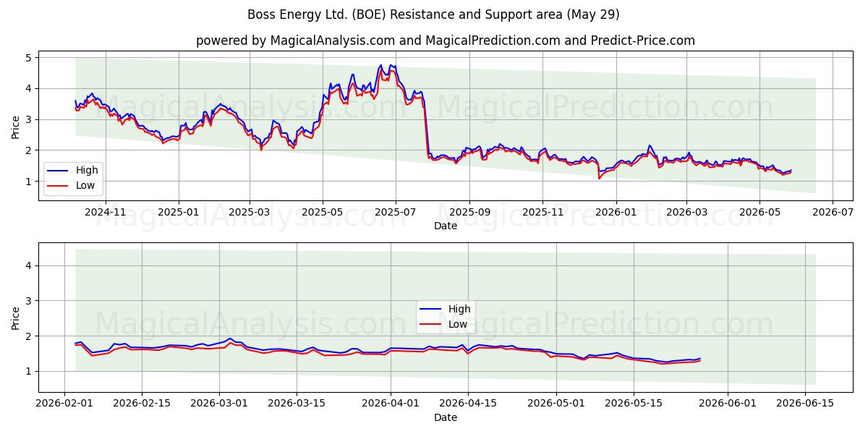Click the '2026-05' date label on the top chart axis

[x=759, y=213]
